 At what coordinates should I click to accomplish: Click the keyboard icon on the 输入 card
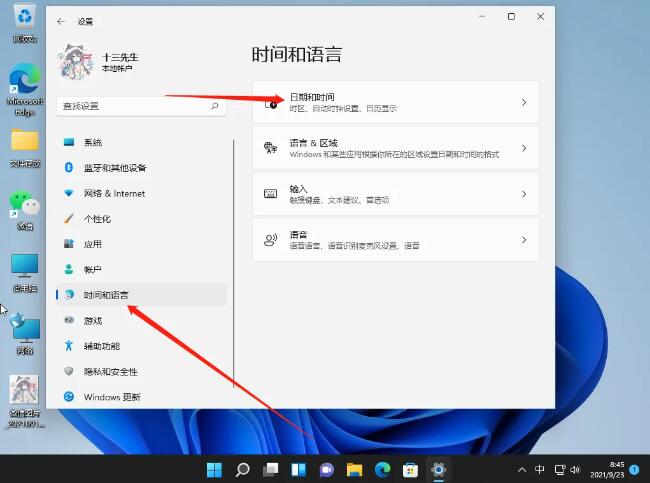click(271, 194)
